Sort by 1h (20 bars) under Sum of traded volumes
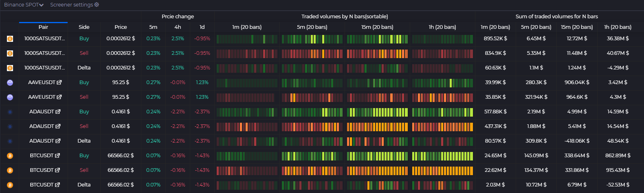 618,27
